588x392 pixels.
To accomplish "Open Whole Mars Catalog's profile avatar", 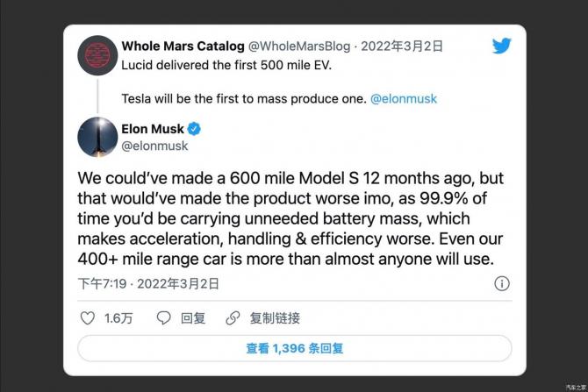I will [x=97, y=55].
